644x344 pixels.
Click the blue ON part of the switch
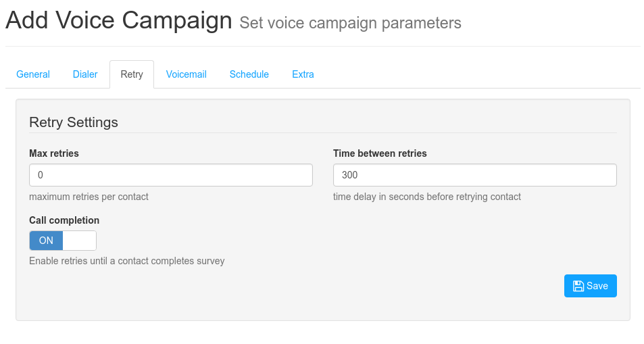coord(46,241)
